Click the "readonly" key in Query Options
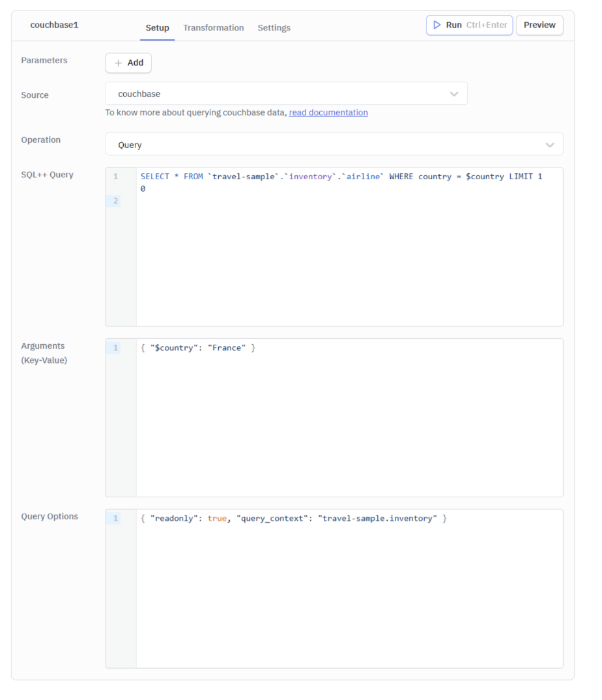The width and height of the screenshot is (602, 700). coord(174,519)
